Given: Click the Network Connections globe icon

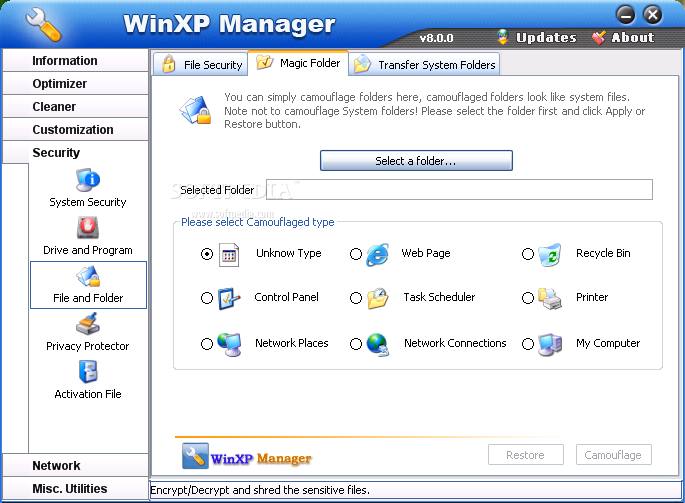Looking at the screenshot, I should (x=378, y=345).
